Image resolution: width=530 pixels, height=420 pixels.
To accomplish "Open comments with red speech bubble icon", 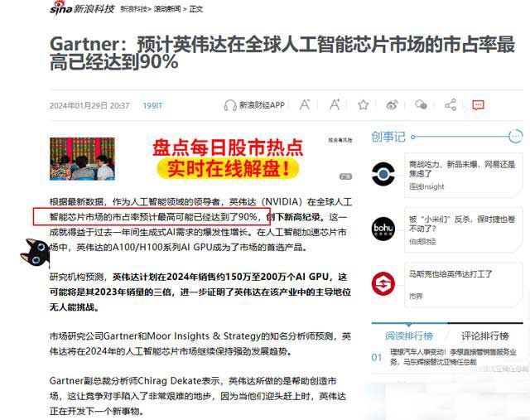I will 478,105.
